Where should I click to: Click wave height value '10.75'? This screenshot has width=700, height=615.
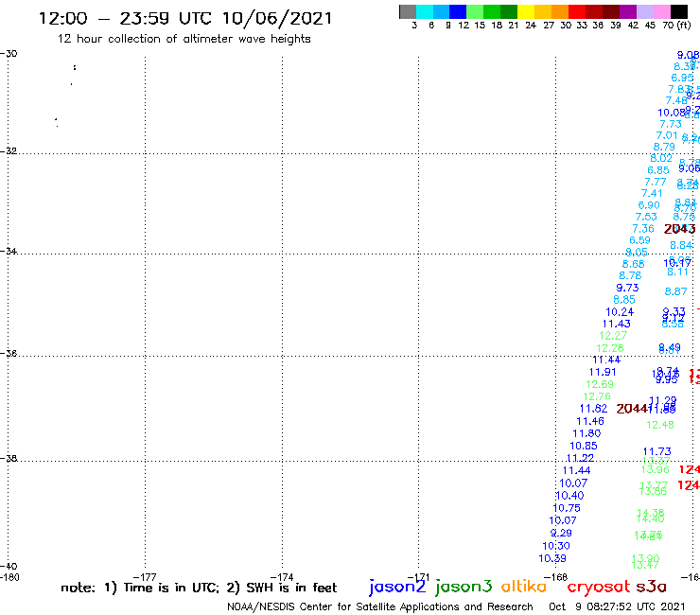[x=567, y=508]
